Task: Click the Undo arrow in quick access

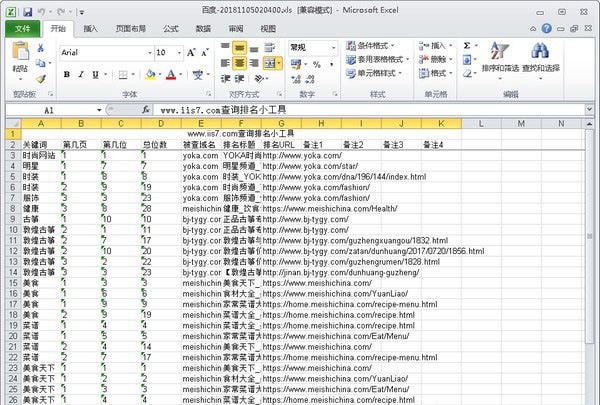Action: pos(41,12)
